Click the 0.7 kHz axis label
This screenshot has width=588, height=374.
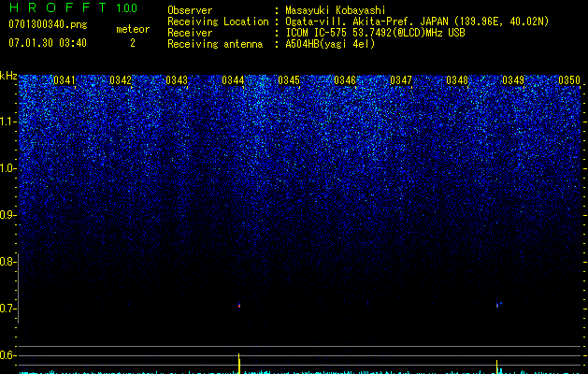click(7, 309)
